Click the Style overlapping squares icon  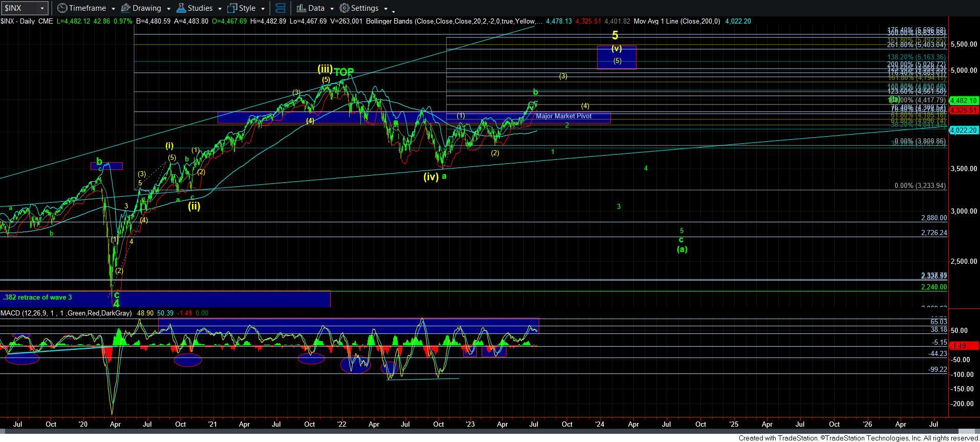coord(232,8)
